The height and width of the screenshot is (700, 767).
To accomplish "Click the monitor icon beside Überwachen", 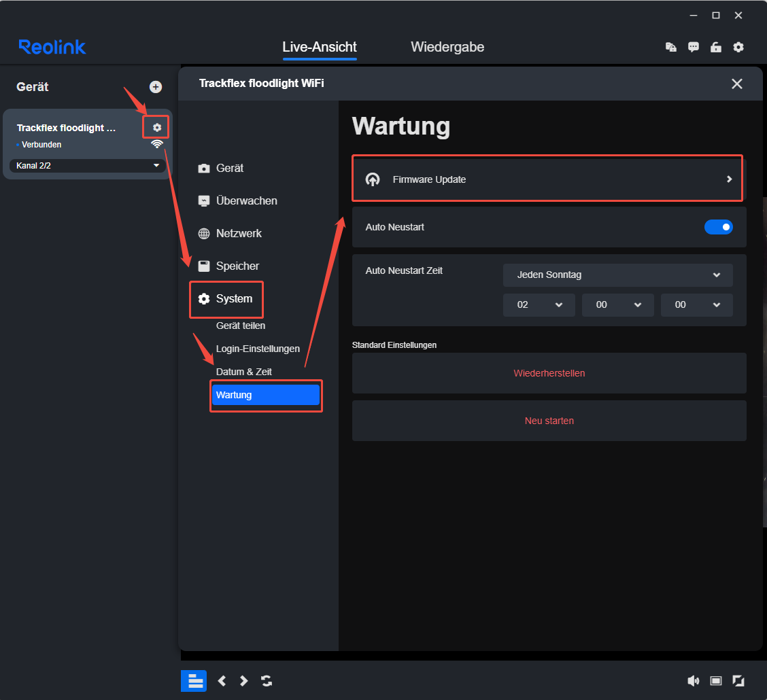I will (x=204, y=201).
